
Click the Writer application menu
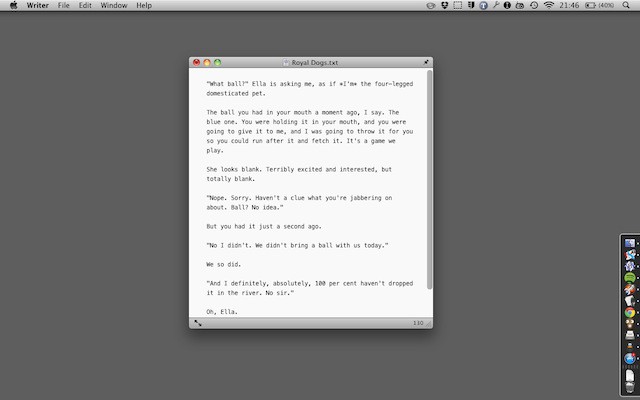point(37,6)
